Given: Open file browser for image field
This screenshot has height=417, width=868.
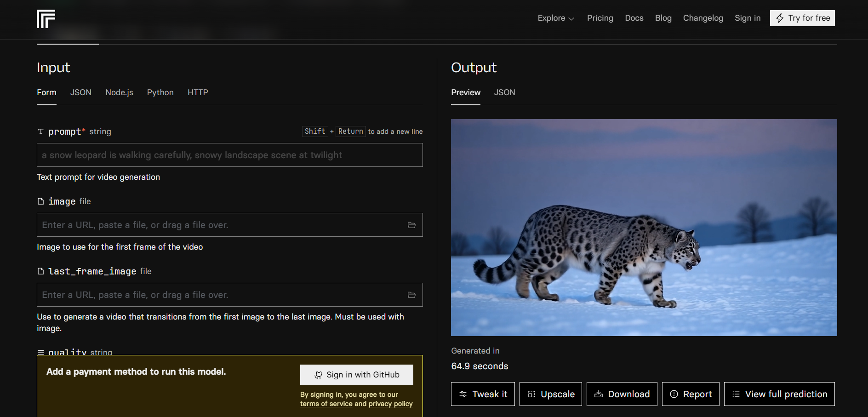Looking at the screenshot, I should (411, 225).
